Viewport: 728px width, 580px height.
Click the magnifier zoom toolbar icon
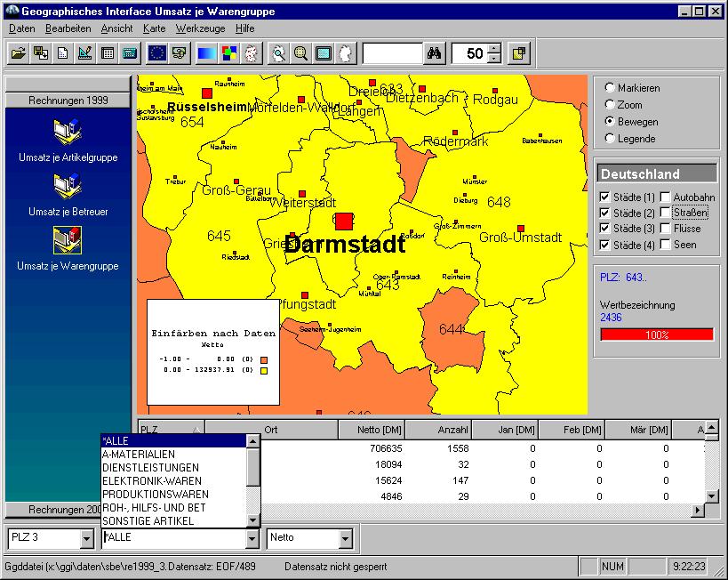pyautogui.click(x=301, y=53)
